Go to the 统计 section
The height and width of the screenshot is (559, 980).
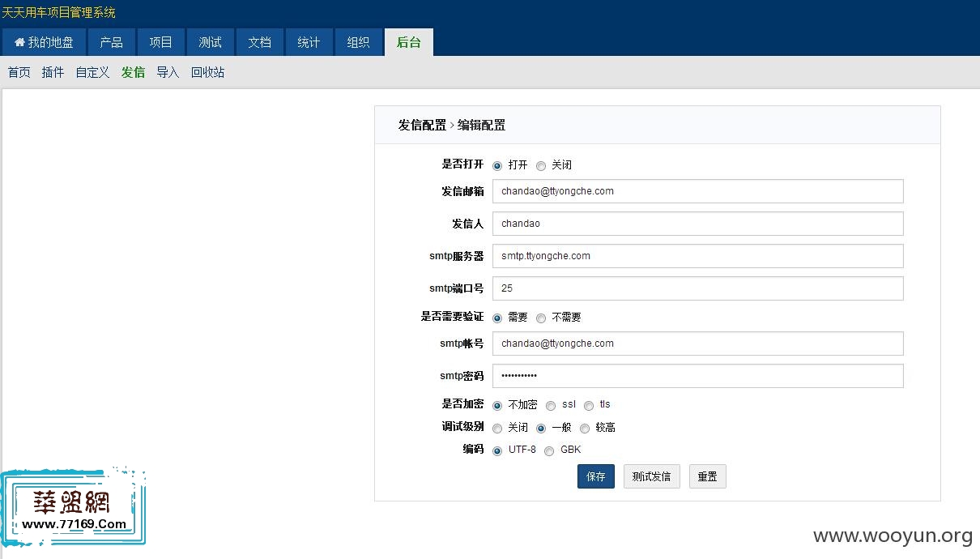pyautogui.click(x=309, y=41)
